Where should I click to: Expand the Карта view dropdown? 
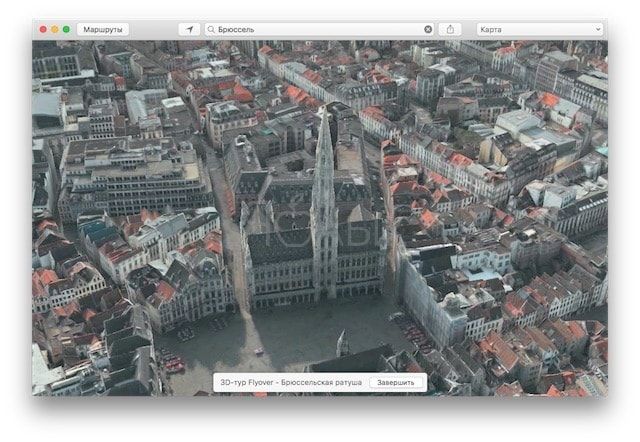pyautogui.click(x=540, y=29)
